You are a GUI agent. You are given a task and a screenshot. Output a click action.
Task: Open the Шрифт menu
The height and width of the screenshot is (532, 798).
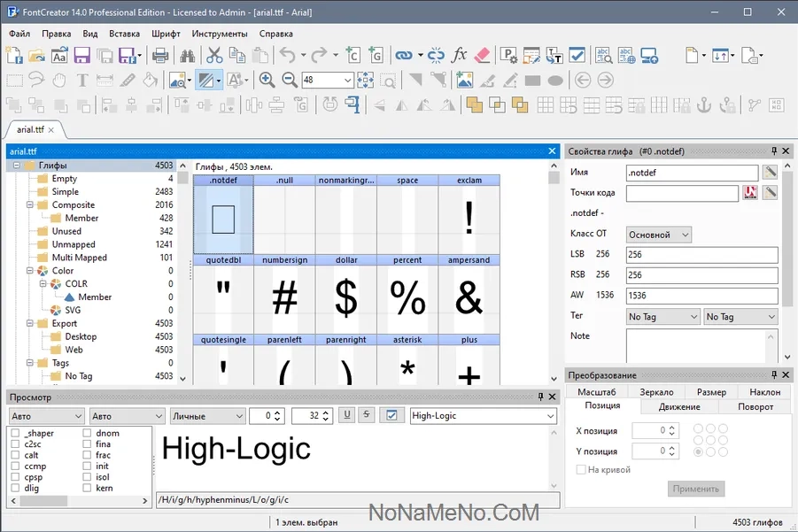click(x=166, y=34)
